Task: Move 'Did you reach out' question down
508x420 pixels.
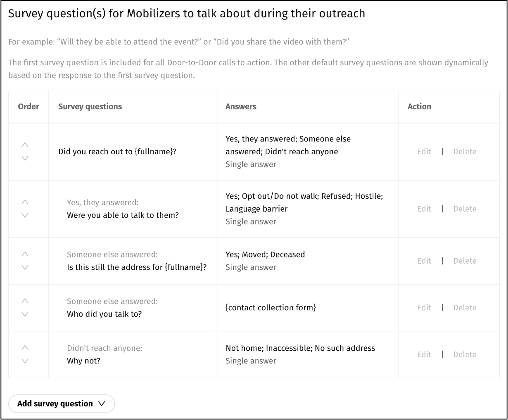Action: tap(25, 158)
